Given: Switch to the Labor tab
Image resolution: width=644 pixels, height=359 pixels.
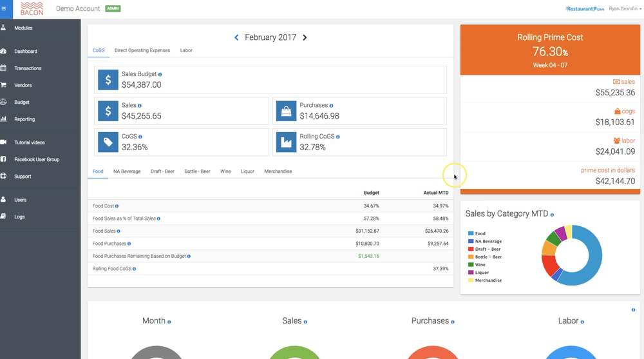Looking at the screenshot, I should pyautogui.click(x=186, y=50).
